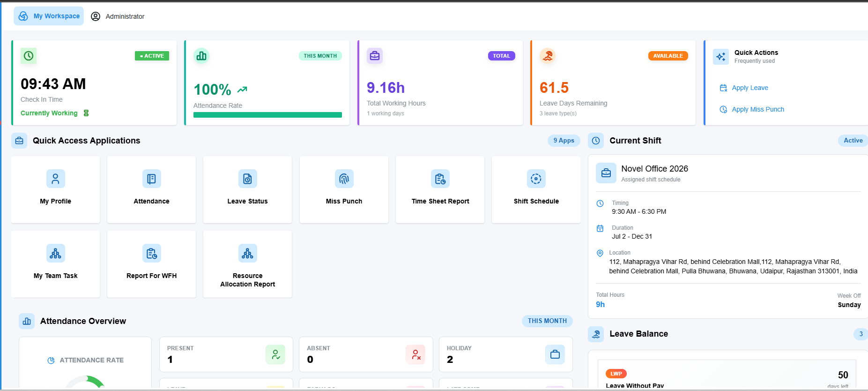Open the My Team Task icon
The image size is (868, 391).
[x=56, y=253]
